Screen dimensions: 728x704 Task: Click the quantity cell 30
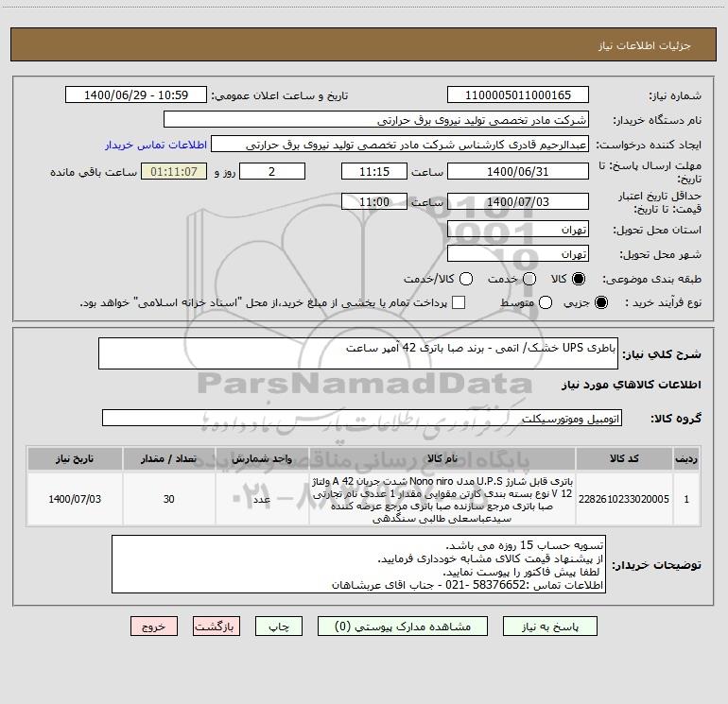click(168, 499)
